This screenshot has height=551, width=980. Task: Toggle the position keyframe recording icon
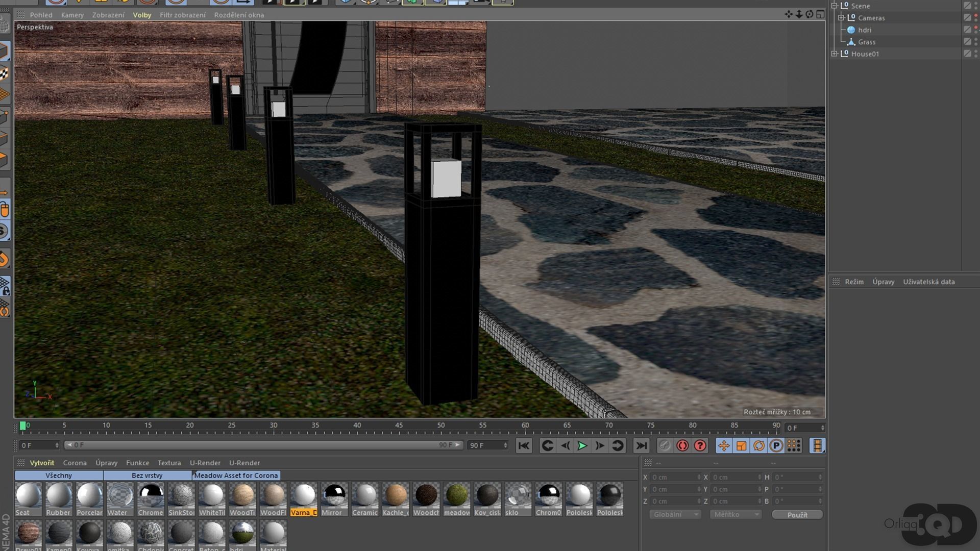(723, 445)
